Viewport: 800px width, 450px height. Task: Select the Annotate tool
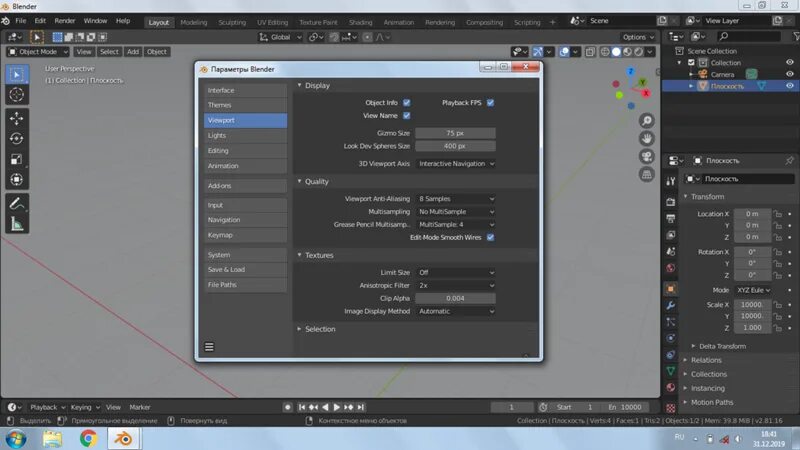click(x=16, y=203)
